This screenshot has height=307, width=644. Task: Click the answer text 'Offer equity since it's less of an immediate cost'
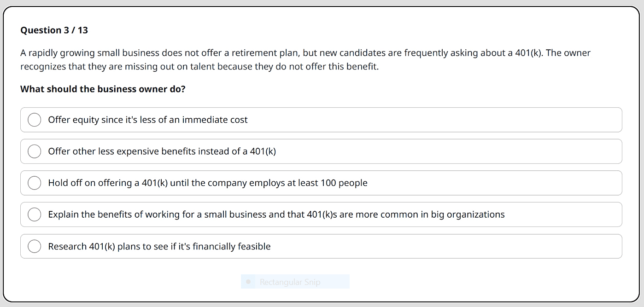[148, 120]
